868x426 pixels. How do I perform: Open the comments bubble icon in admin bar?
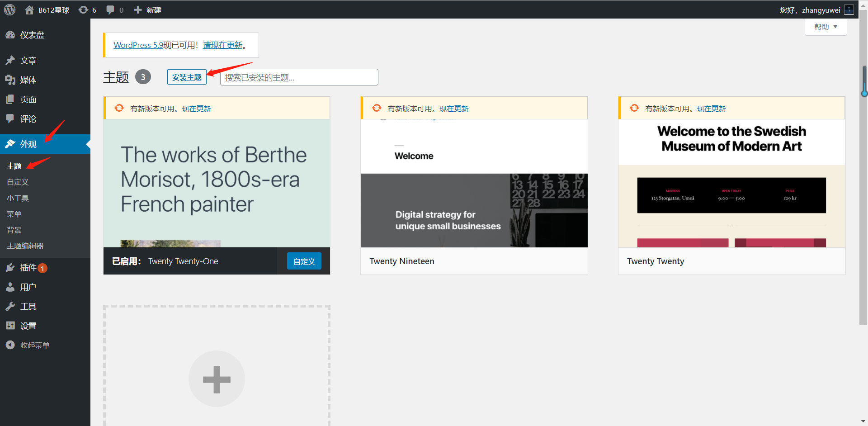[x=110, y=10]
